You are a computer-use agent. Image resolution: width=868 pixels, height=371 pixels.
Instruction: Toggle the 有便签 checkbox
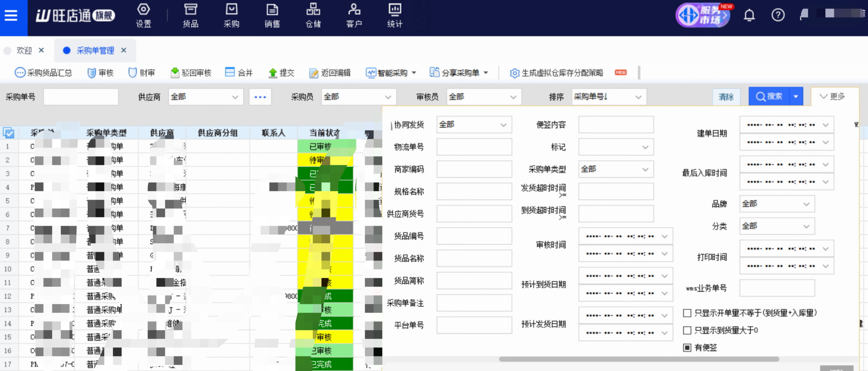(x=687, y=348)
